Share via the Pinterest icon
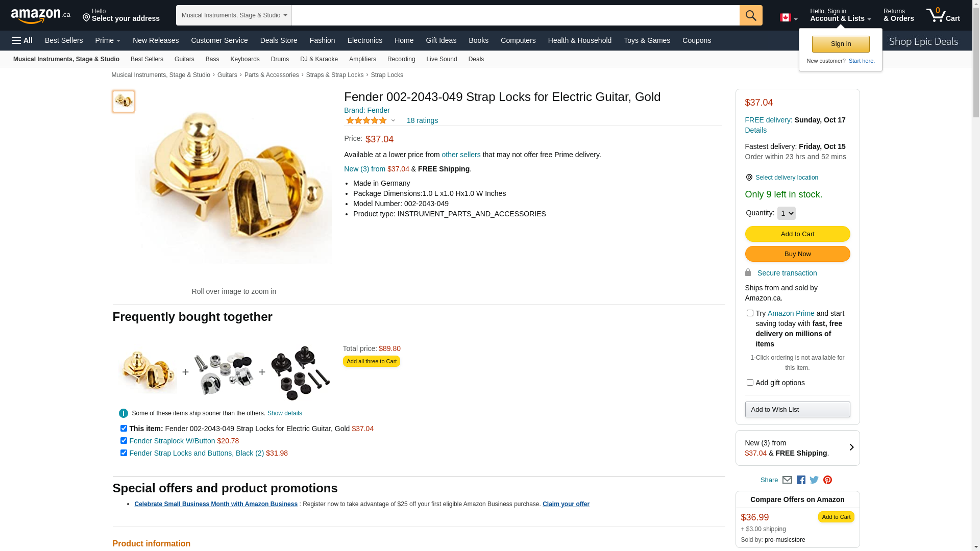 click(827, 480)
